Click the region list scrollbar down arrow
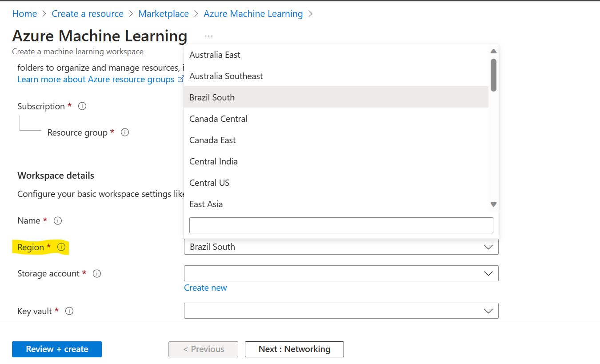Screen dimensions: 600x364 (x=493, y=204)
